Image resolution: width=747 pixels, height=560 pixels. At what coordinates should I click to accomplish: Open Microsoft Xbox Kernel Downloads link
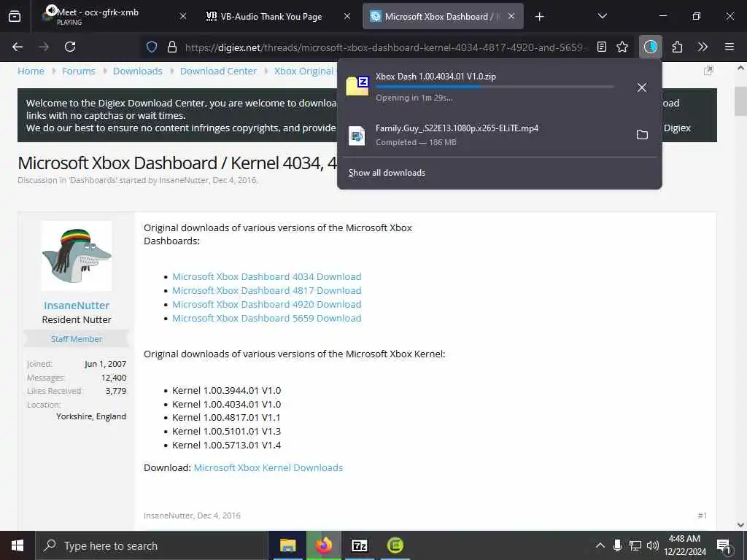point(268,467)
